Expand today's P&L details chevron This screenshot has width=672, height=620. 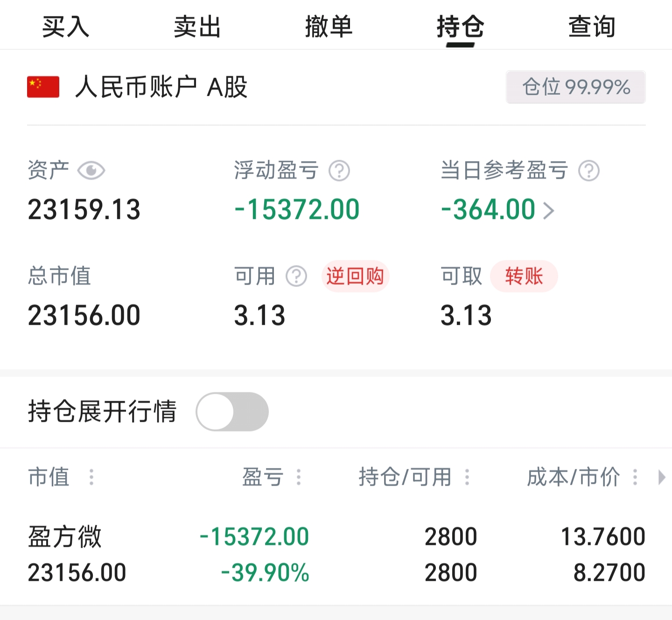(x=549, y=210)
